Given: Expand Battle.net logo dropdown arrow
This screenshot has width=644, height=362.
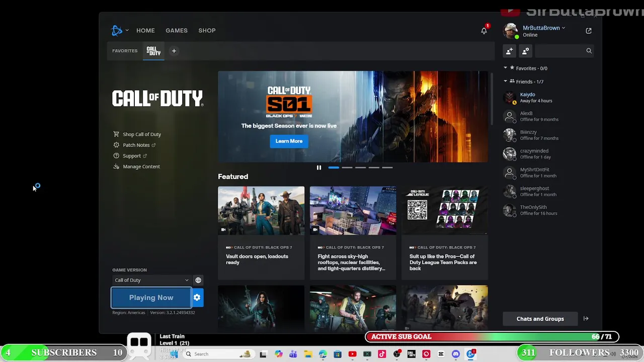Looking at the screenshot, I should tap(127, 31).
